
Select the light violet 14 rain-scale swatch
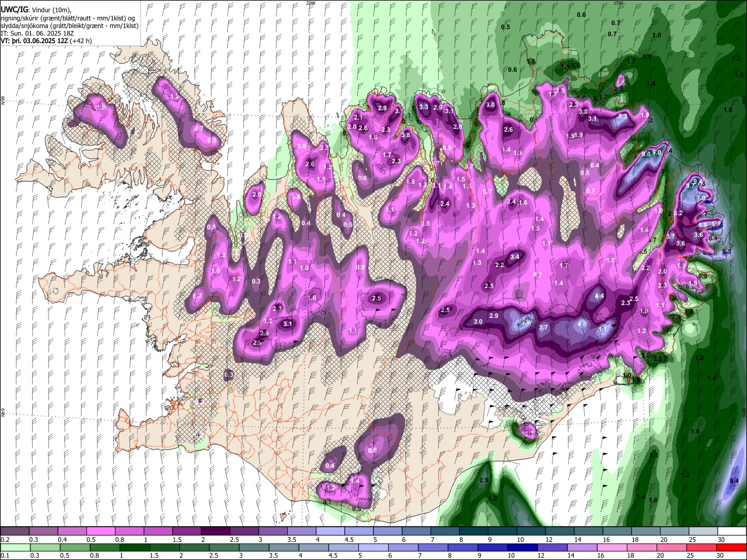tap(581, 547)
